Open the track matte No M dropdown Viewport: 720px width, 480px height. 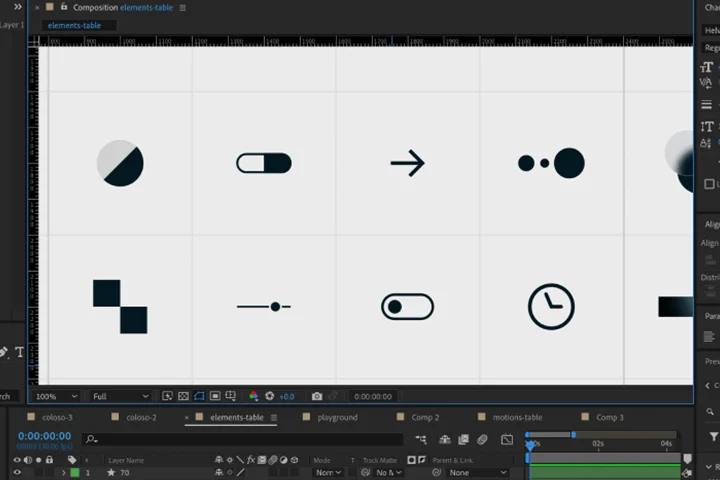(388, 473)
